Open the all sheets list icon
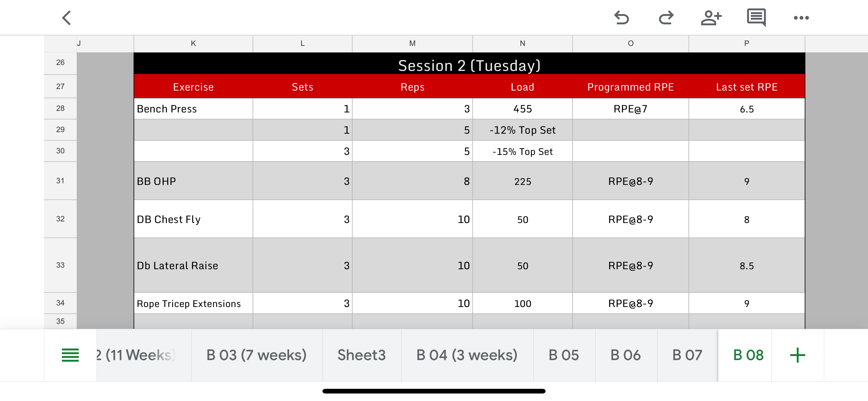 [70, 355]
